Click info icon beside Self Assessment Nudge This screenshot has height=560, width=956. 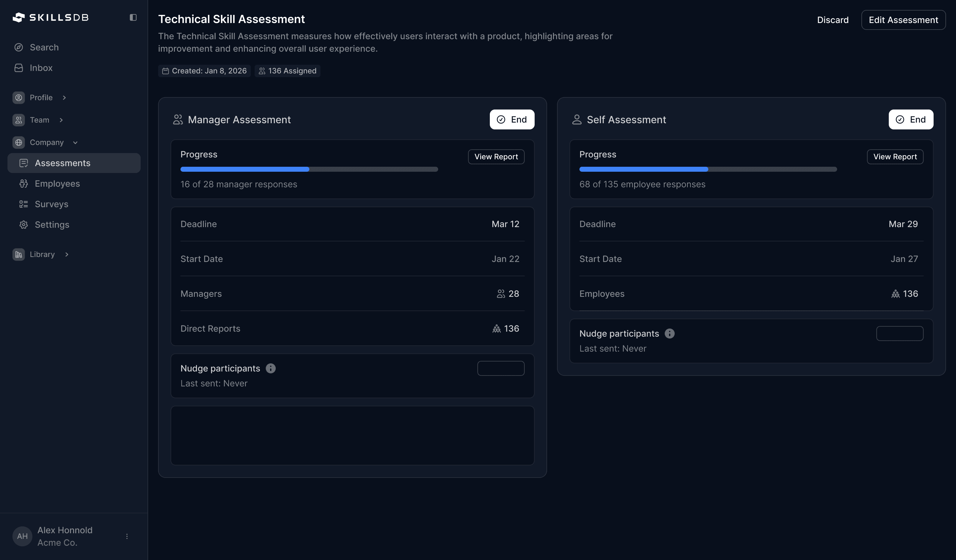click(670, 334)
